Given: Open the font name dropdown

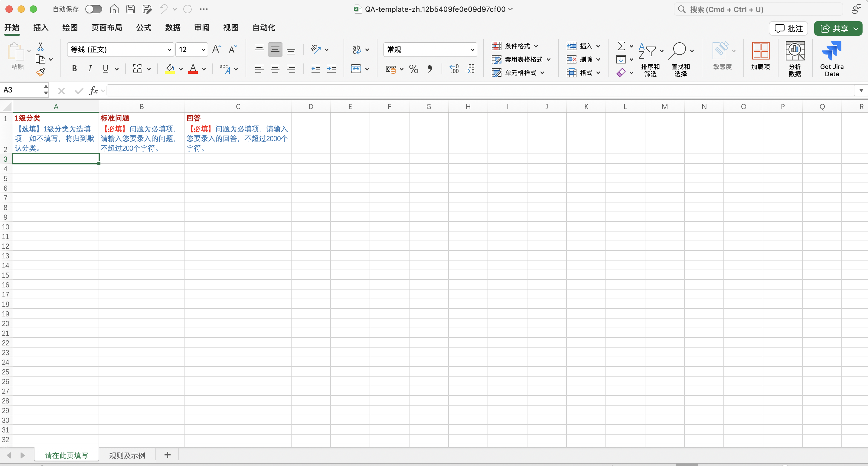Looking at the screenshot, I should pyautogui.click(x=169, y=50).
